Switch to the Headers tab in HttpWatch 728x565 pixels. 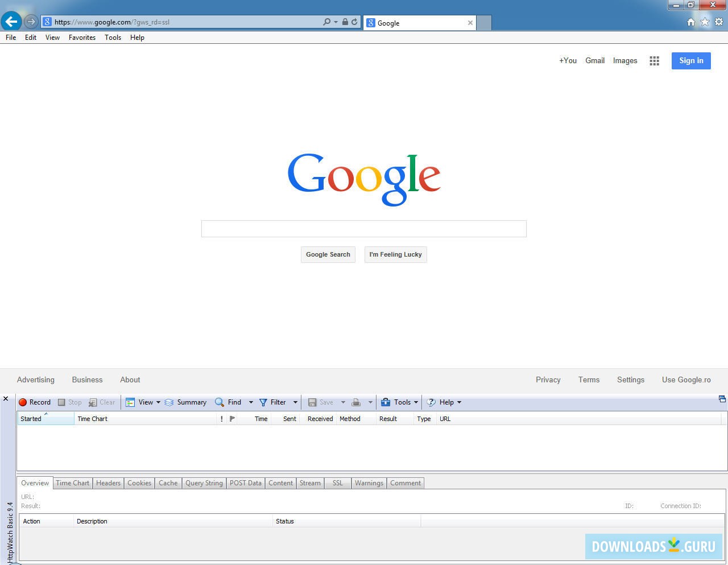(x=108, y=483)
